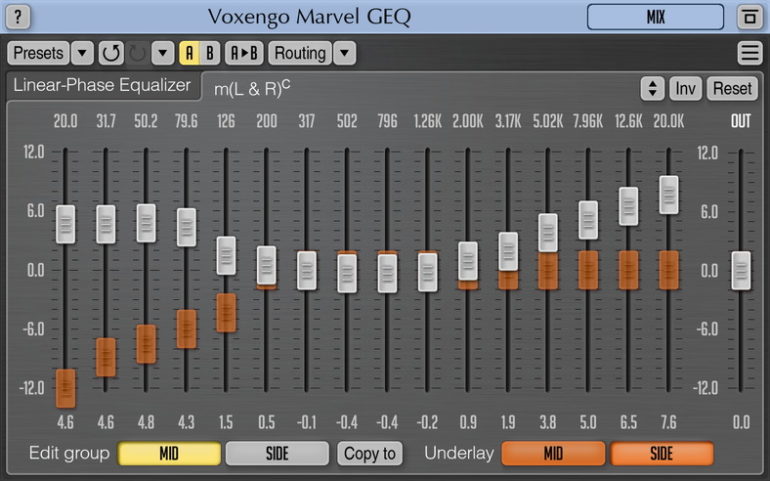Select the MID edit group
Screen dimensions: 770x481
click(x=169, y=453)
